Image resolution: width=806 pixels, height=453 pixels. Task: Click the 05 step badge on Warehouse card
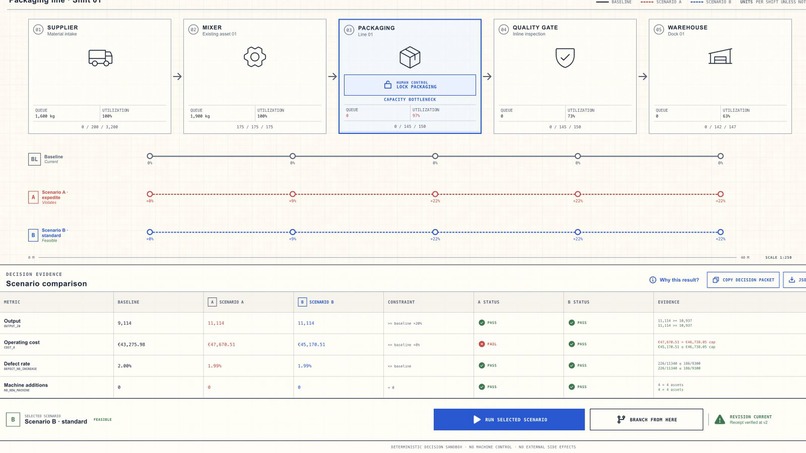click(658, 30)
